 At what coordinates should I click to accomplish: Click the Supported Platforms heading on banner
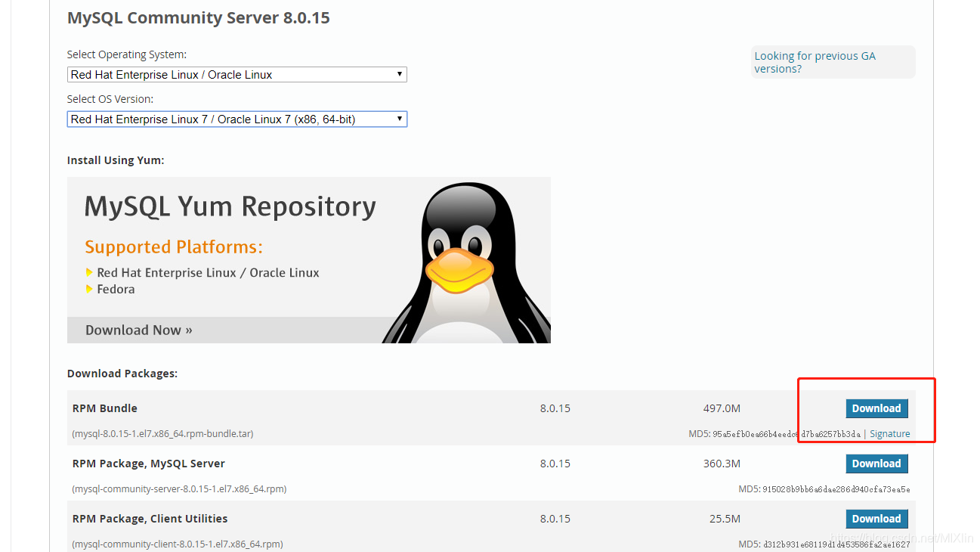click(x=174, y=247)
